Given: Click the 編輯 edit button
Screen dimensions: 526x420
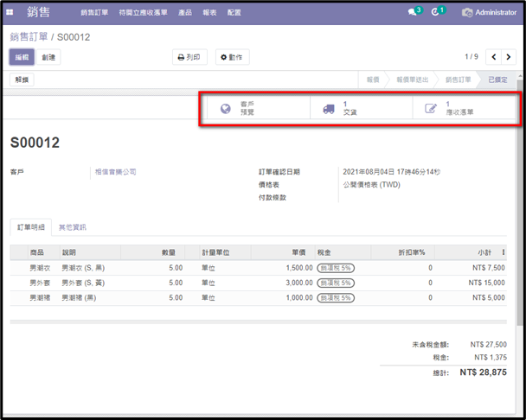Looking at the screenshot, I should [x=22, y=57].
